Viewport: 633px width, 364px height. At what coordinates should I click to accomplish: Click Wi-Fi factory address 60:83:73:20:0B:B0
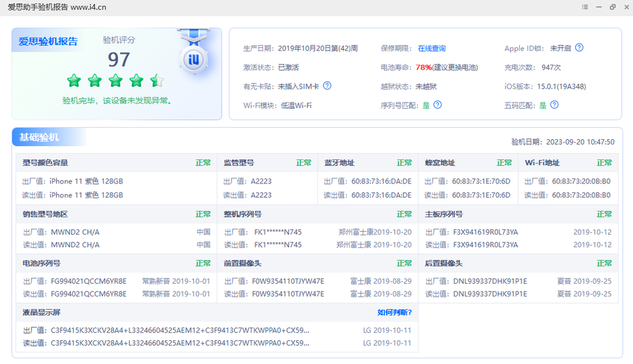pos(582,181)
